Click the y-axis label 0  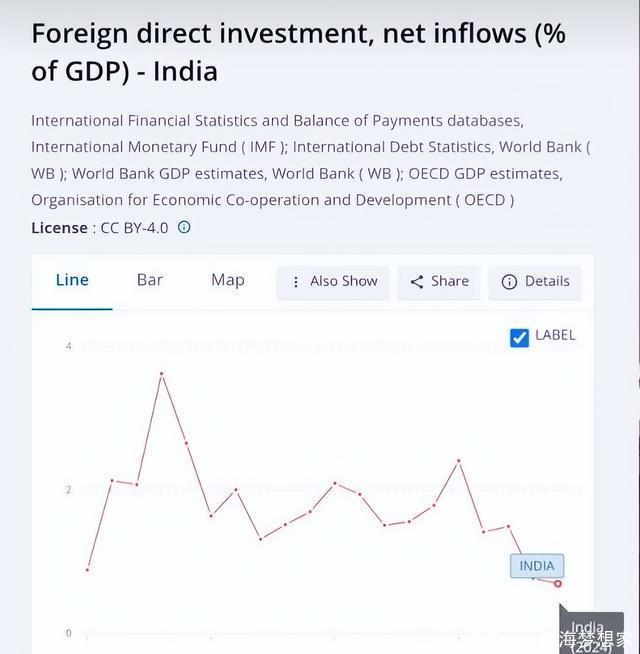pos(68,633)
